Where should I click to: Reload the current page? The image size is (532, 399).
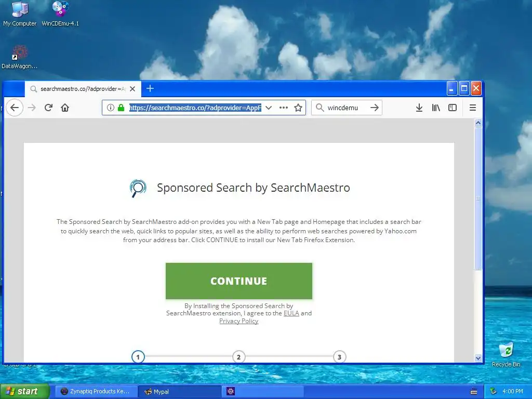point(48,108)
